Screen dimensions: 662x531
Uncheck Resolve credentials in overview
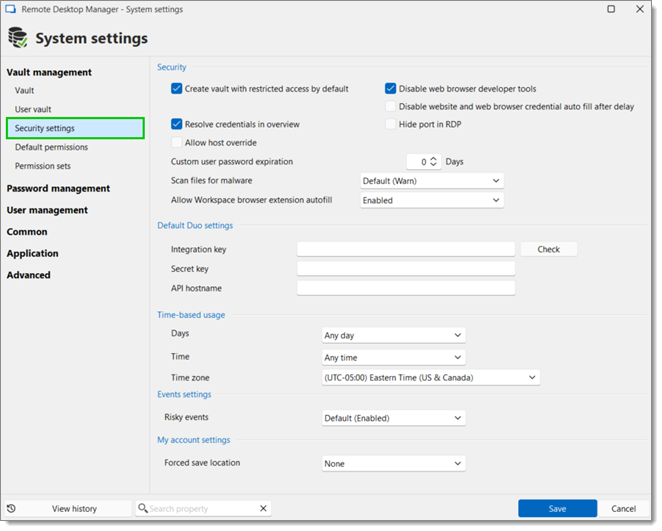pyautogui.click(x=176, y=124)
